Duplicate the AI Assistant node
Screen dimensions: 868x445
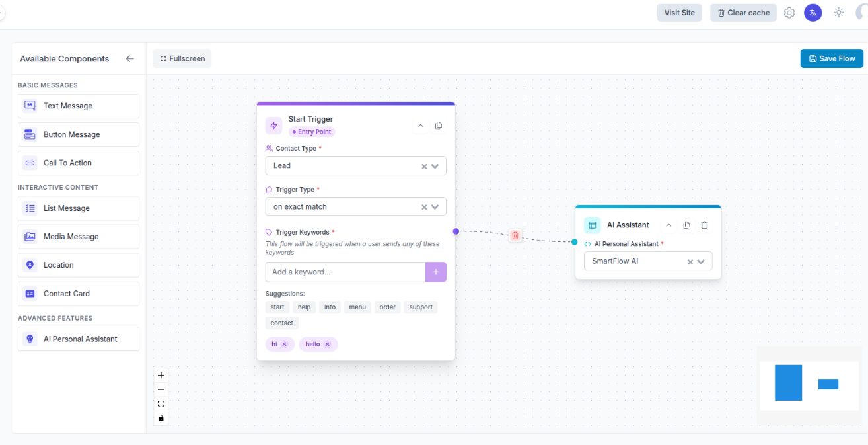pos(686,225)
